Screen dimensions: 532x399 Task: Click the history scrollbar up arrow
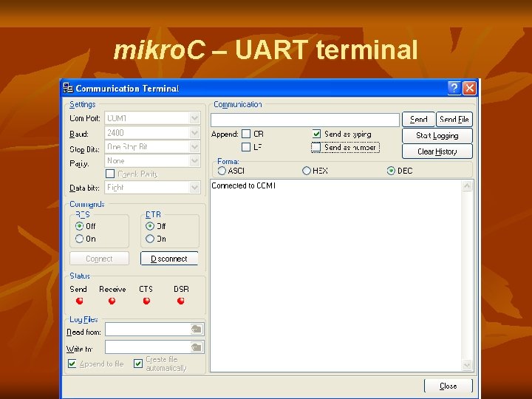[467, 185]
